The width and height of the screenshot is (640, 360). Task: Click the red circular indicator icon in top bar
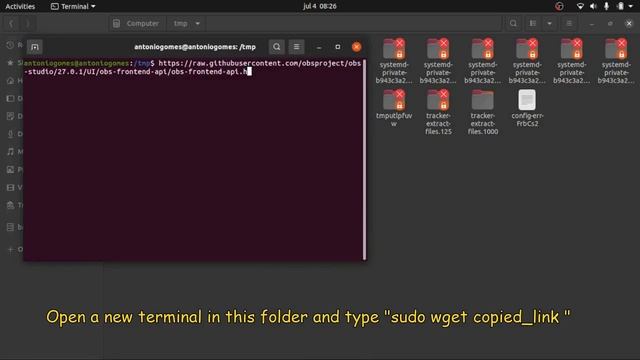pos(559,6)
